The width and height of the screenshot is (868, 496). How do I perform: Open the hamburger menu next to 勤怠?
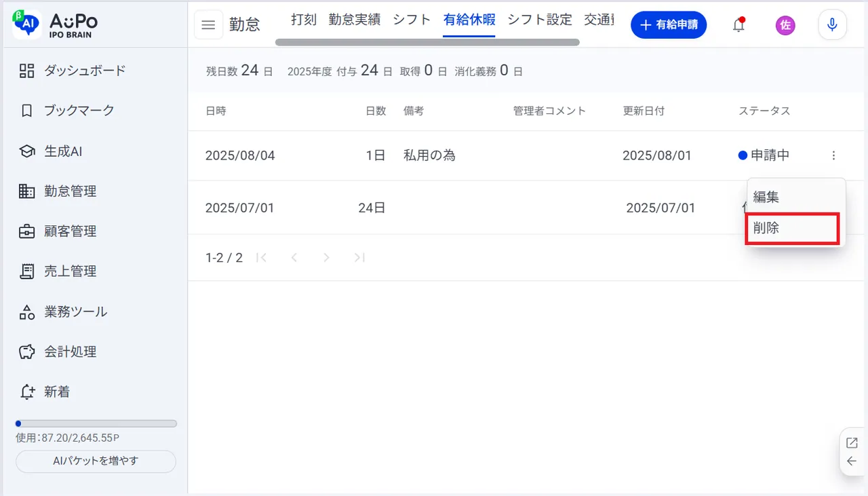(x=208, y=25)
